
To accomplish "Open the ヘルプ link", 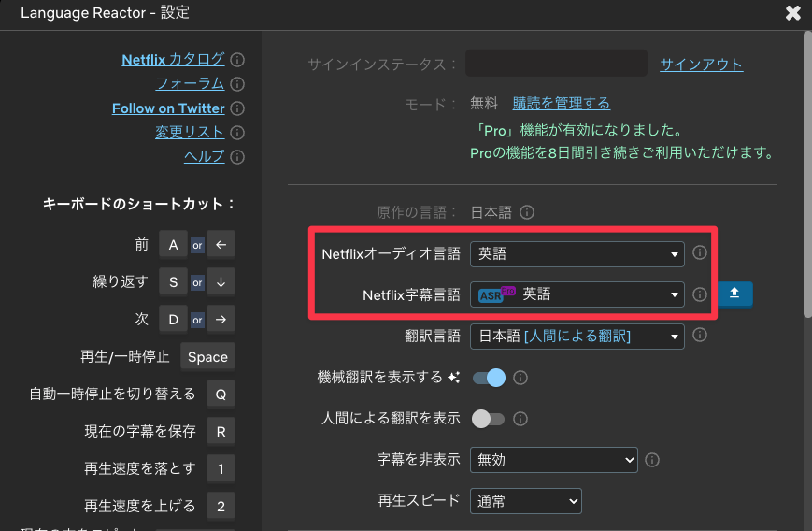I will (x=204, y=156).
